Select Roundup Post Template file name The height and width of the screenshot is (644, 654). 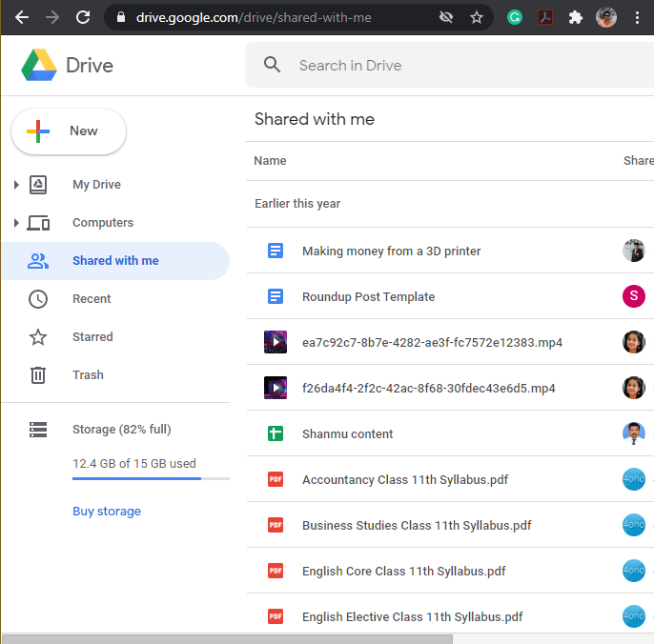[368, 297]
